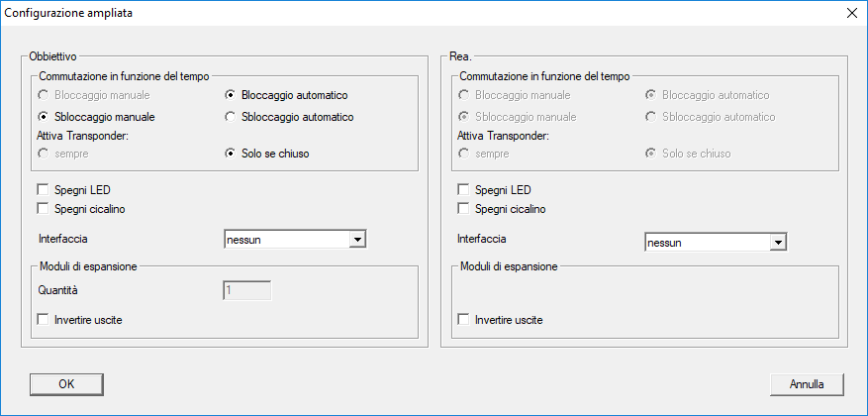Open Interfaccia dropdown in Obbiettivo section
868x416 pixels.
358,239
